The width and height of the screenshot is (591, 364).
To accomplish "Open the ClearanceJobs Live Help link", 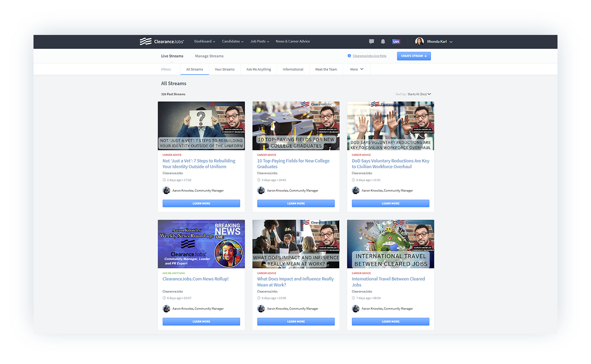I will 369,56.
